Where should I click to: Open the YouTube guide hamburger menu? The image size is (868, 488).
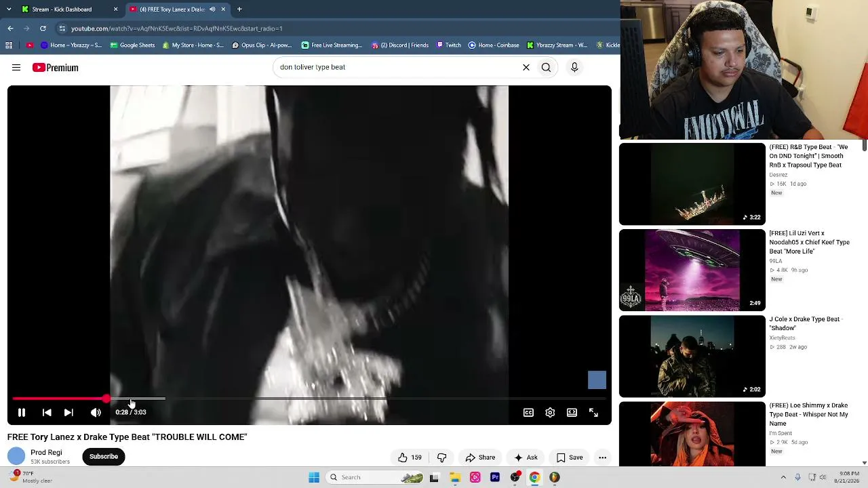tap(16, 67)
